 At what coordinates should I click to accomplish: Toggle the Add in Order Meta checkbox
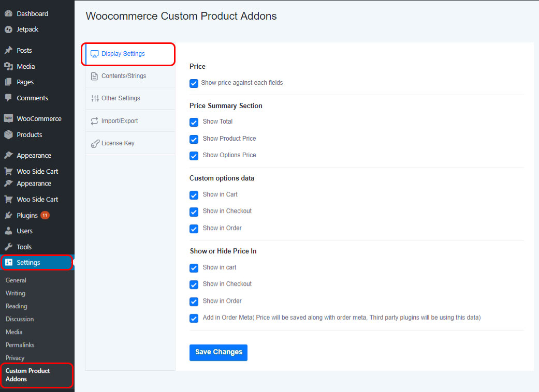tap(194, 318)
